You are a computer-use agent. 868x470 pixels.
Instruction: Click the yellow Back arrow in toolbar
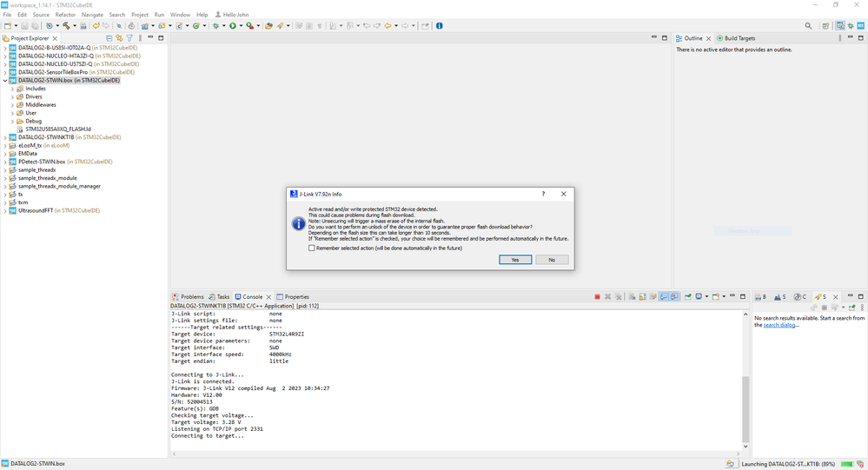pos(388,25)
